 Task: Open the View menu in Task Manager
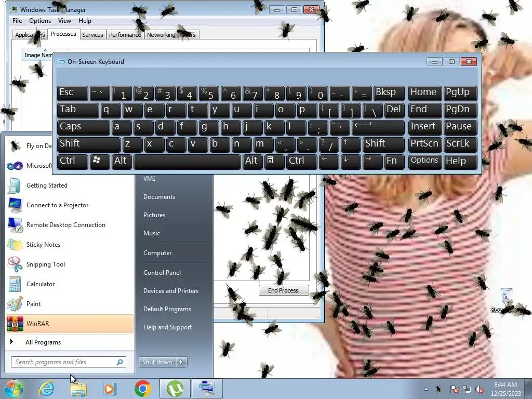64,21
